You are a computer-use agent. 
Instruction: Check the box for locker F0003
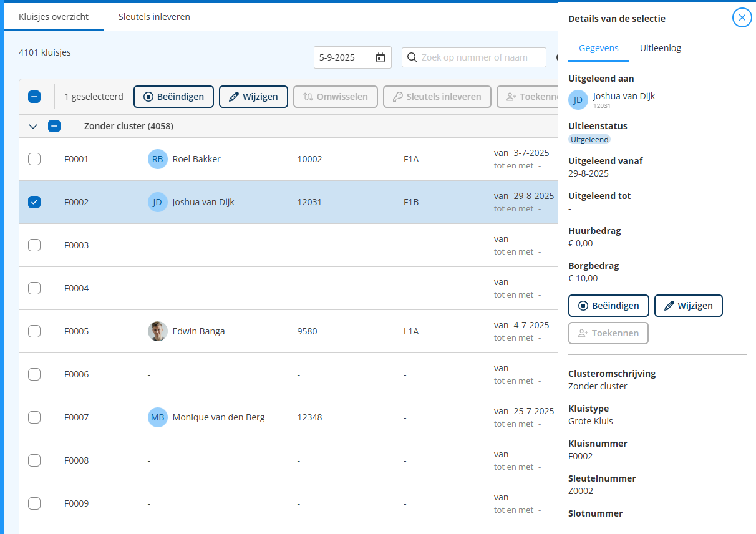[34, 245]
